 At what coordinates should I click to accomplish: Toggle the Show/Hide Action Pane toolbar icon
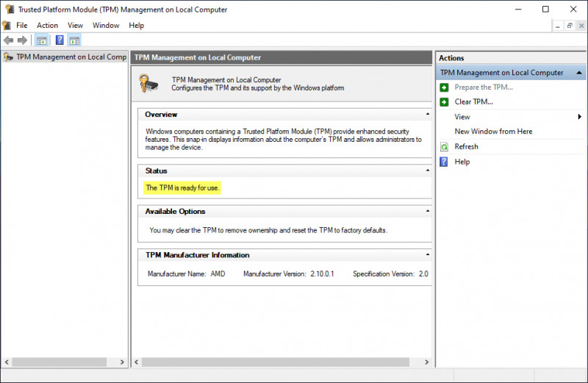tap(74, 40)
